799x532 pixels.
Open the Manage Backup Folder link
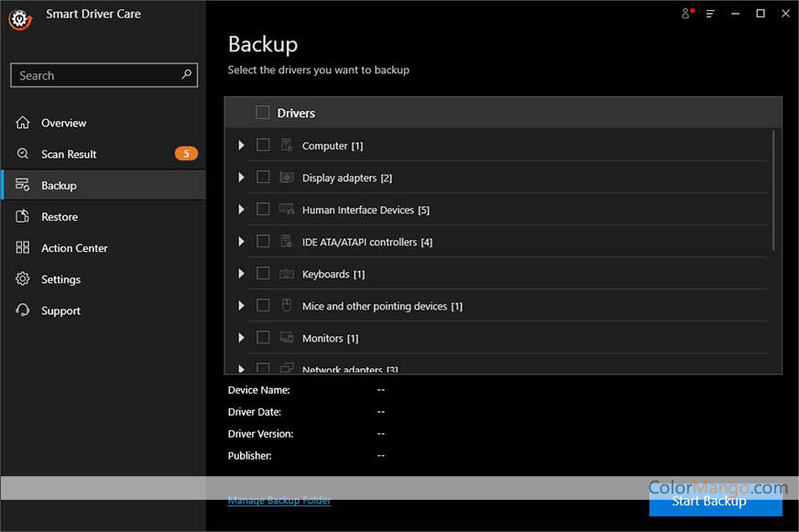point(279,501)
